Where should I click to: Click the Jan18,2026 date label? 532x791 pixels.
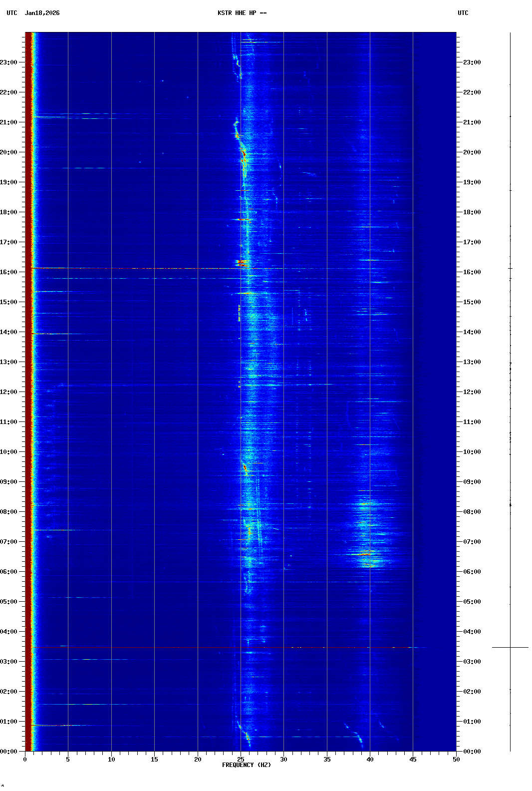tap(42, 13)
